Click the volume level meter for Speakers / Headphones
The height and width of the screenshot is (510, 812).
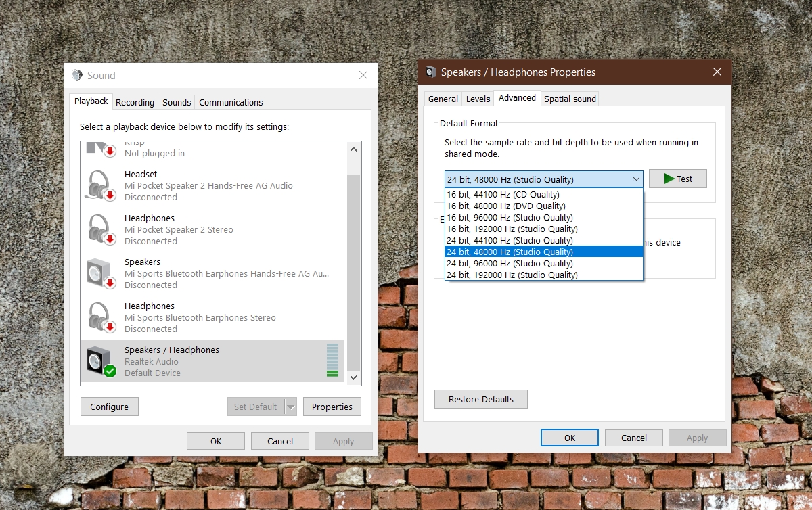tap(332, 360)
